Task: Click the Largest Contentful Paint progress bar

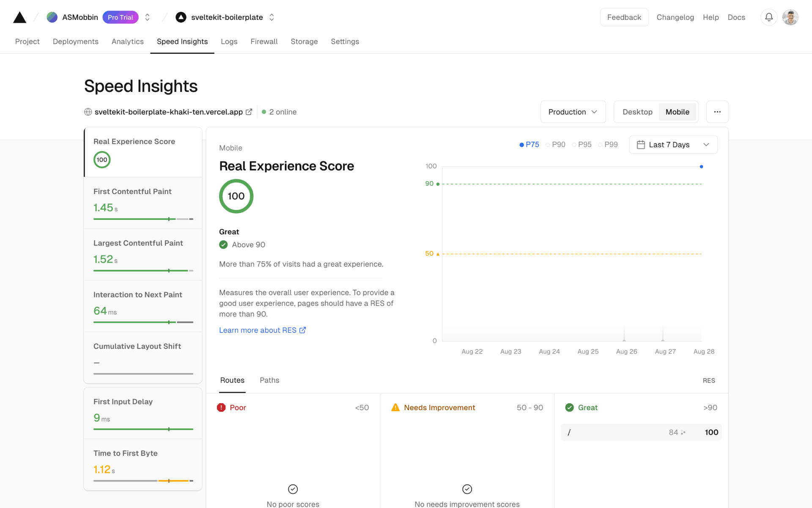Action: [143, 271]
